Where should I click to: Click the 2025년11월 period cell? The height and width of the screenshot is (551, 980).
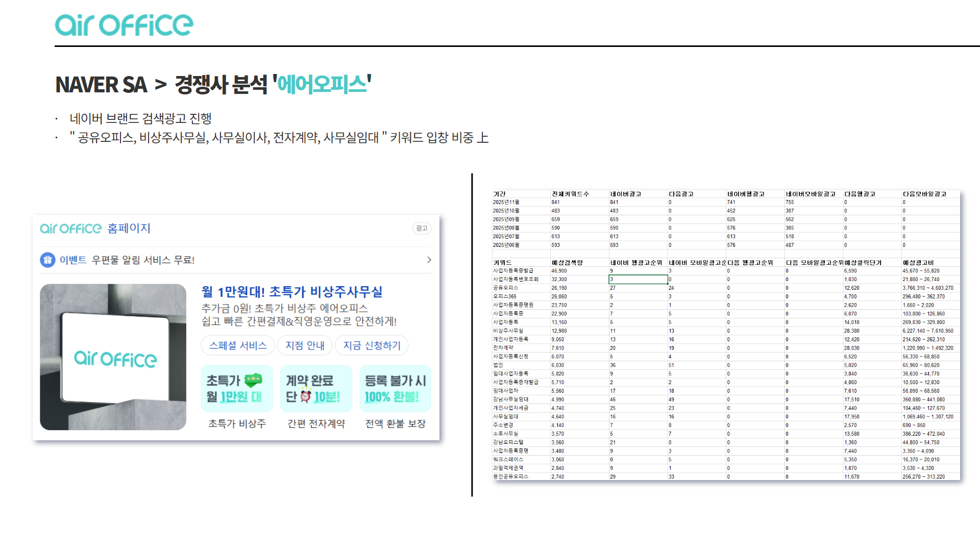tap(506, 202)
